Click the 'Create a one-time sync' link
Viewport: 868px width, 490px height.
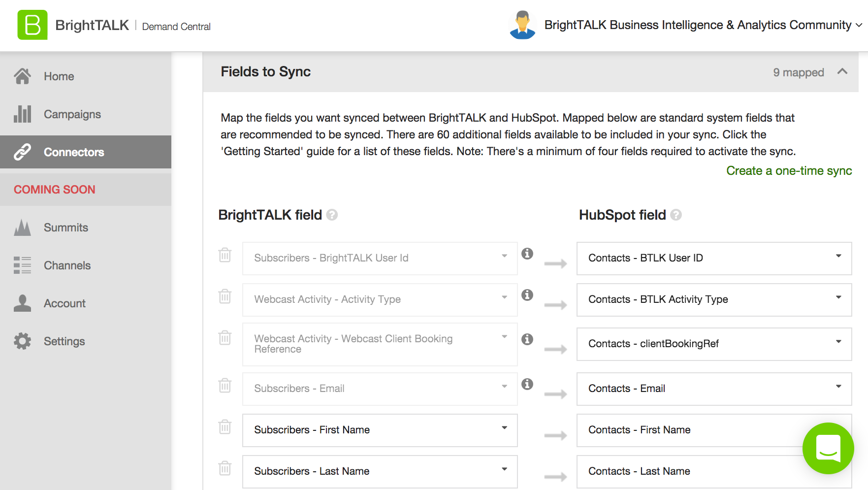coord(789,171)
